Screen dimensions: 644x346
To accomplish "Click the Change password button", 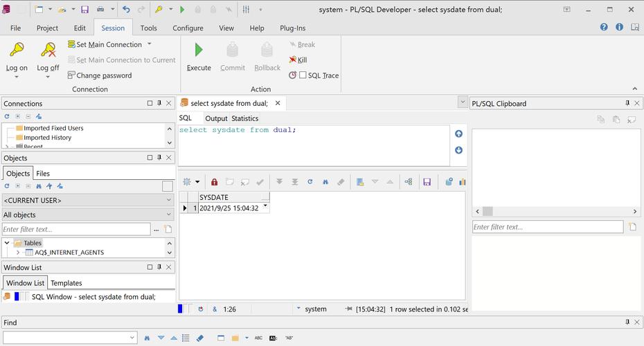I will [x=100, y=75].
